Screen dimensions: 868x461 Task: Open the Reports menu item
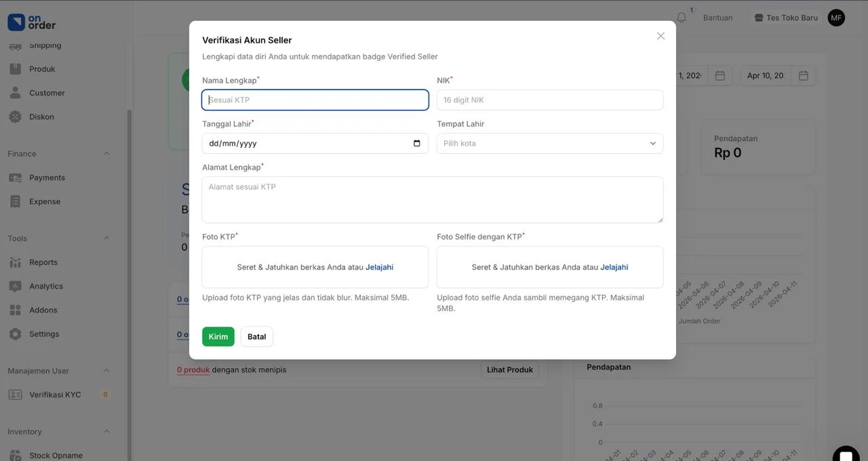pos(43,262)
